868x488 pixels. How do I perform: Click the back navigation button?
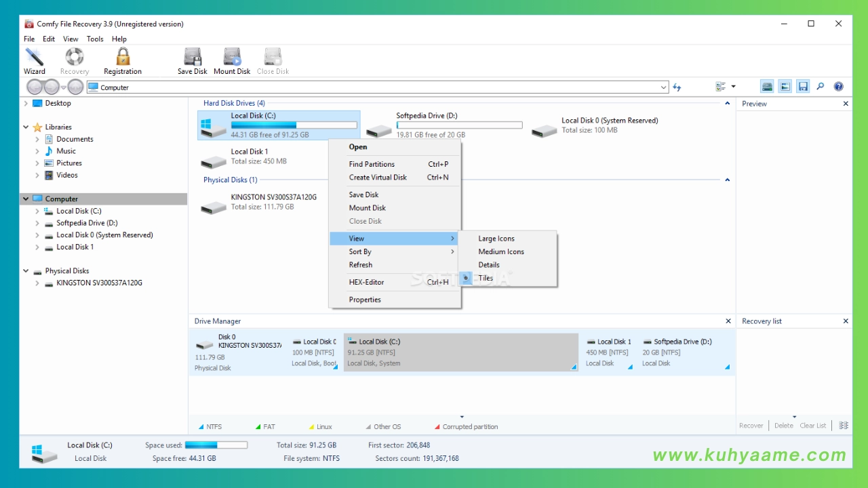click(35, 87)
